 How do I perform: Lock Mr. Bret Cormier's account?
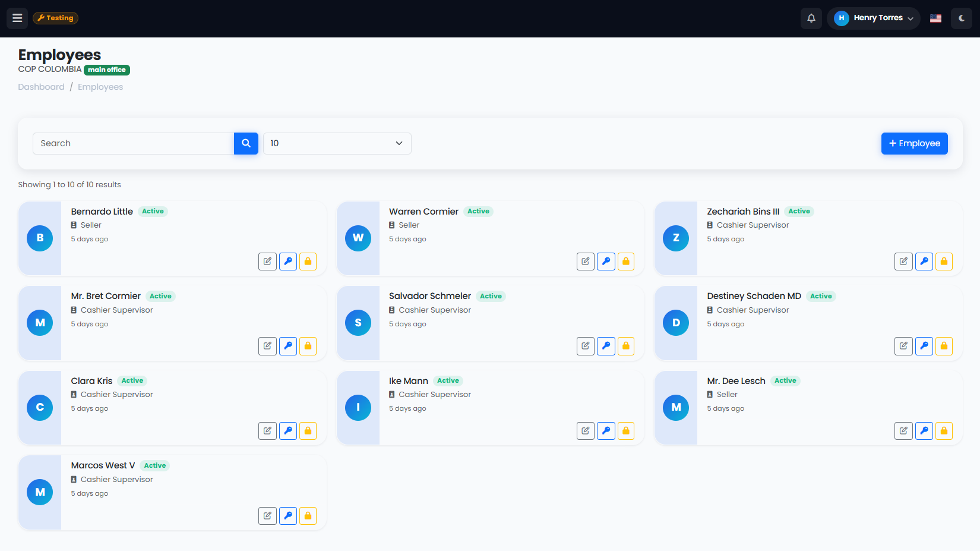(308, 346)
